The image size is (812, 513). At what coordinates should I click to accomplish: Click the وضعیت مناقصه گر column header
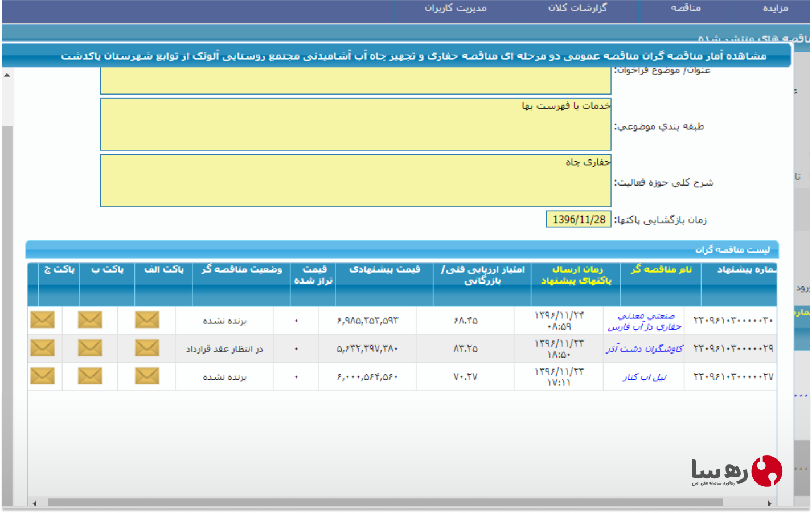241,269
